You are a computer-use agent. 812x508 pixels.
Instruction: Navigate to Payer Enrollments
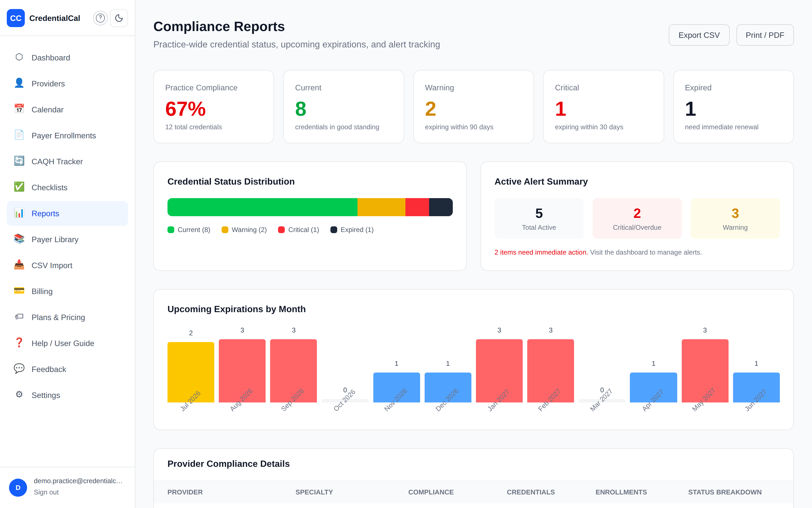[67, 135]
